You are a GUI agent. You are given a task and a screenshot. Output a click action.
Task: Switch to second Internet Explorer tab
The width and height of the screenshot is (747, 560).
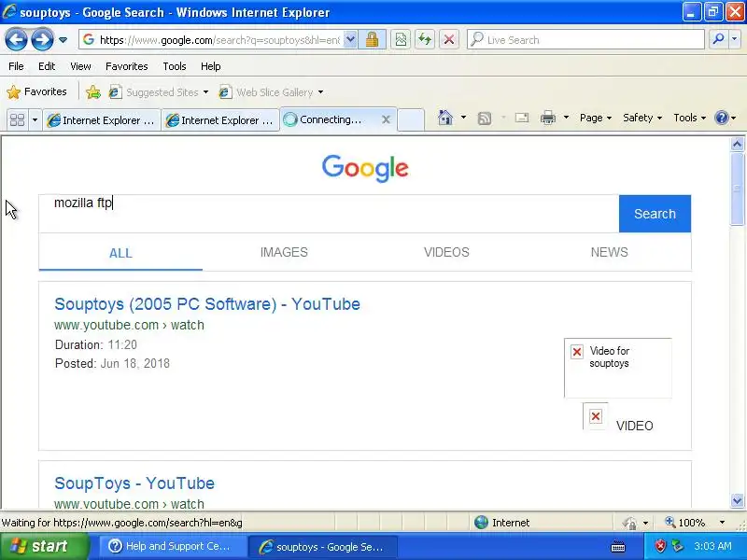pos(220,120)
